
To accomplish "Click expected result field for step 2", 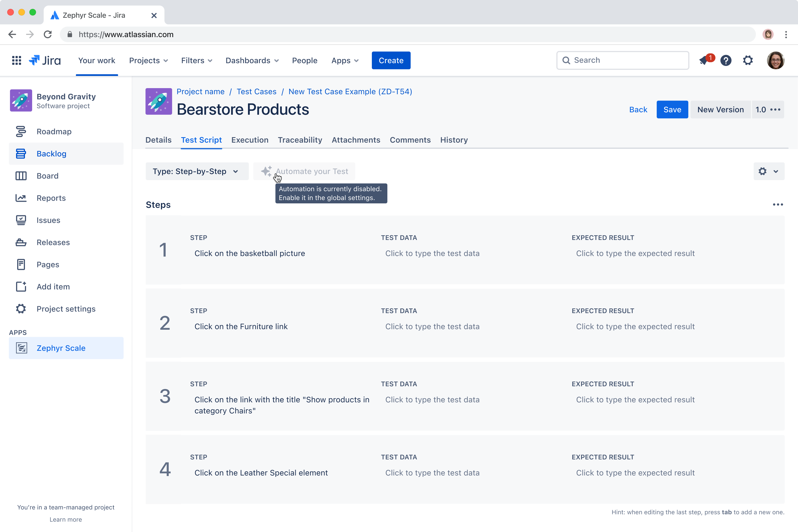I will [635, 326].
